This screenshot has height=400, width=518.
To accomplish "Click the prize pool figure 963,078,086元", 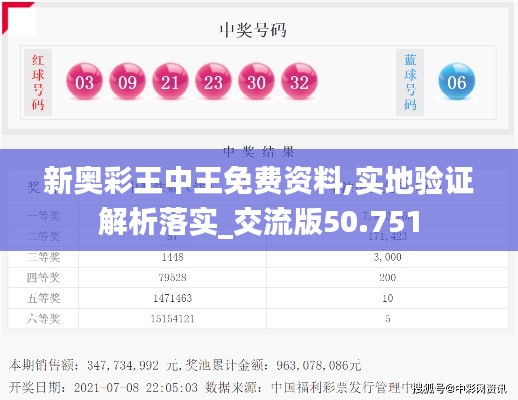I will tap(319, 366).
